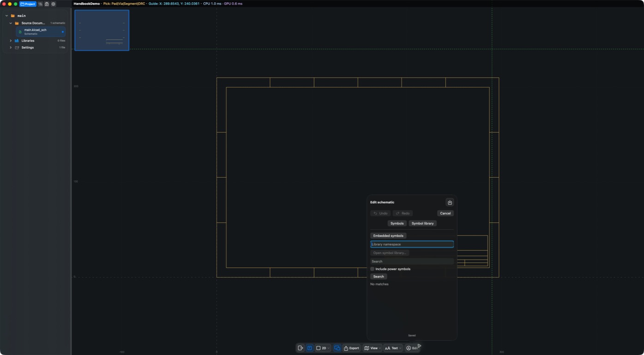Click the round gear icon in the title bar
The height and width of the screenshot is (355, 644).
coord(53,4)
